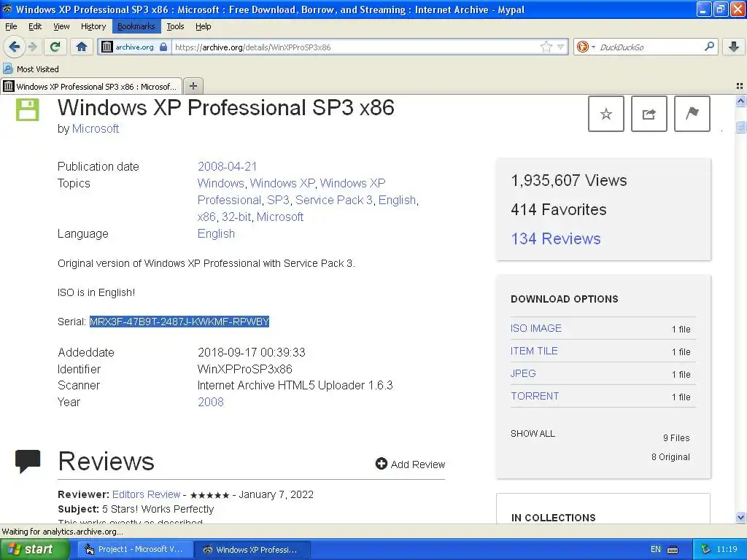Click the EN language indicator
Screen dimensions: 747x560
point(656,549)
